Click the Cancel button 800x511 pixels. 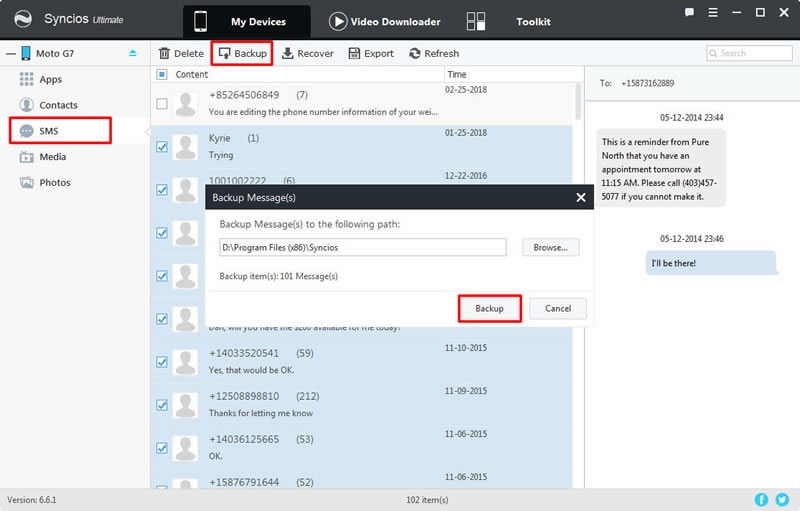[558, 309]
